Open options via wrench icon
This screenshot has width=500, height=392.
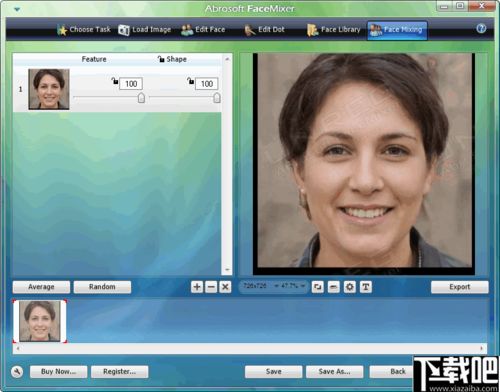[x=17, y=371]
